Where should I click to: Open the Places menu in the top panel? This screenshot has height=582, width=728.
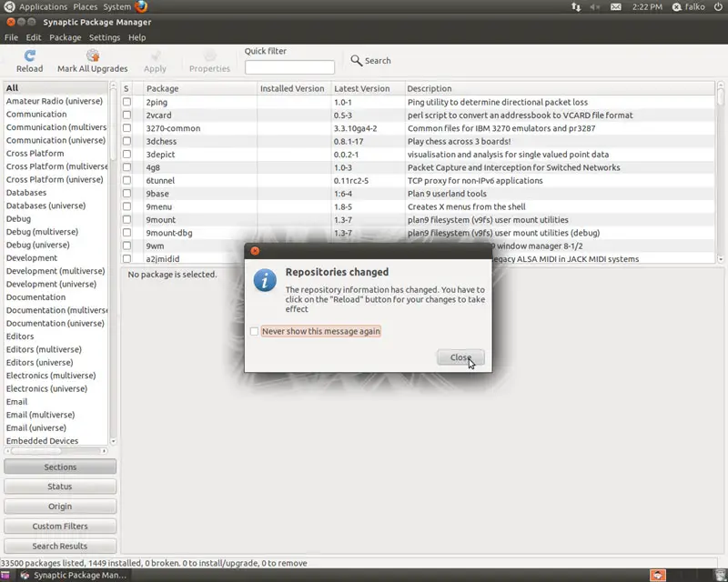click(x=86, y=7)
